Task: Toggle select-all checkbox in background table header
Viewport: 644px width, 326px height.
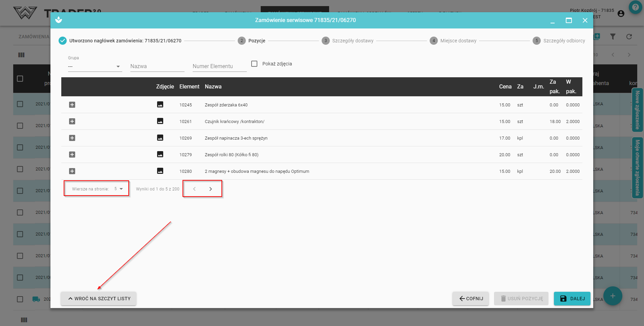Action: [x=20, y=79]
